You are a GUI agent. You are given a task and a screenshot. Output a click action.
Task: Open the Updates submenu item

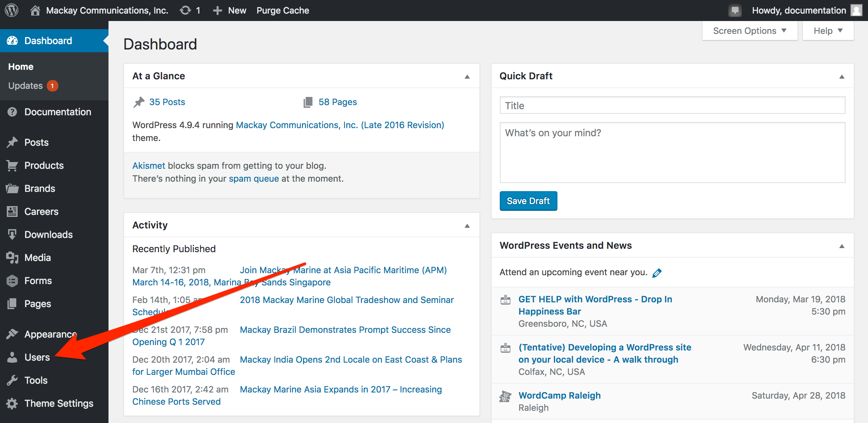(x=33, y=86)
